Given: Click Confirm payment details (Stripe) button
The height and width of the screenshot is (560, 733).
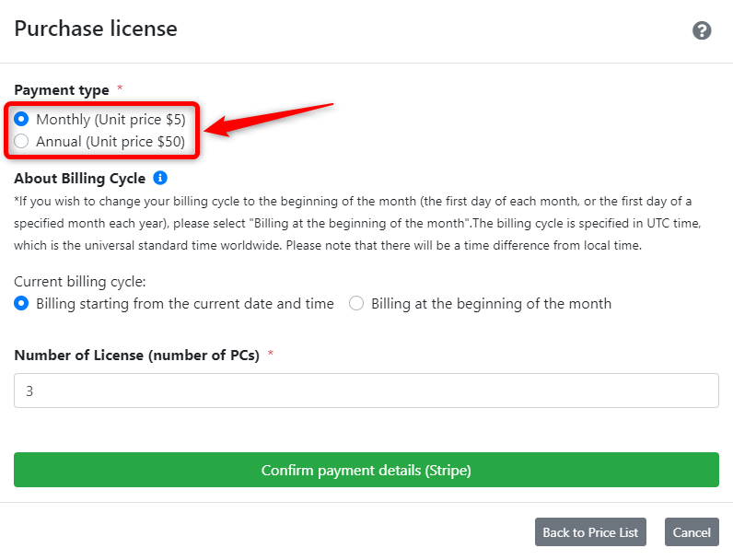Looking at the screenshot, I should click(x=366, y=470).
